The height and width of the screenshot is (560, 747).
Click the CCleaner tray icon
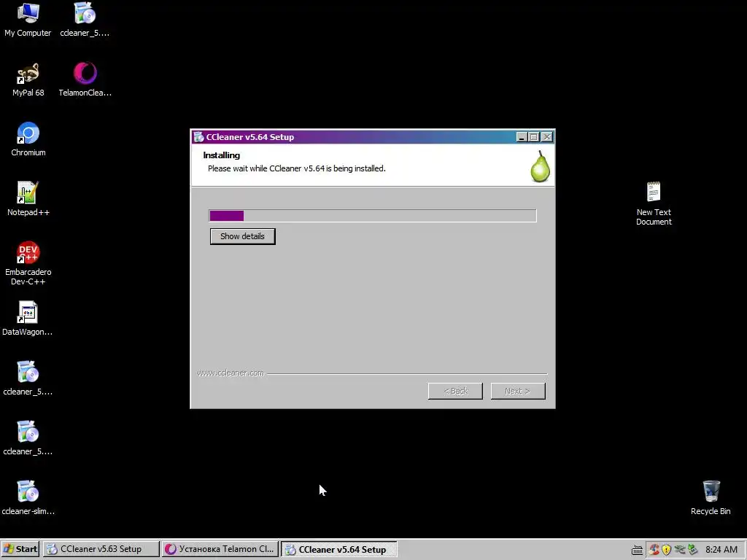coord(654,550)
